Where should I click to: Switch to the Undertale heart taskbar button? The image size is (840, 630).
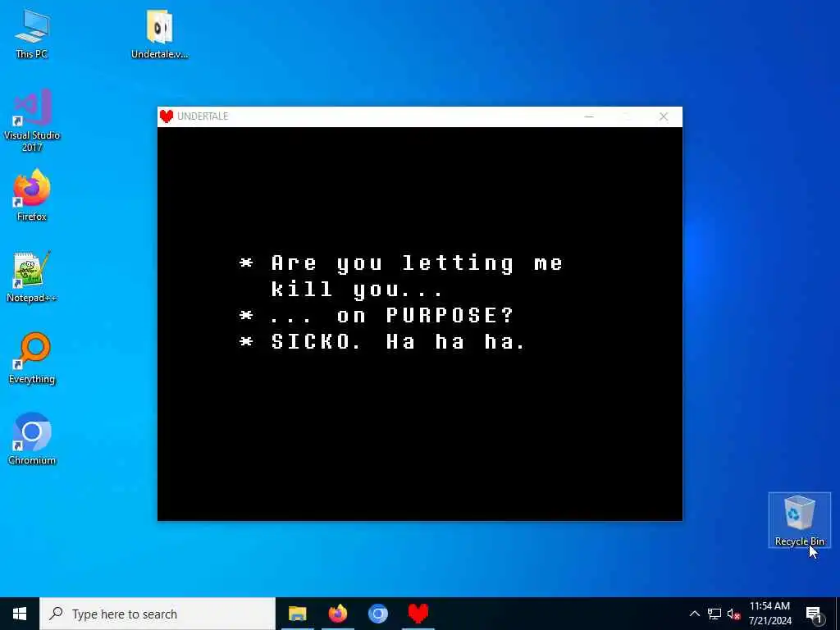418,614
